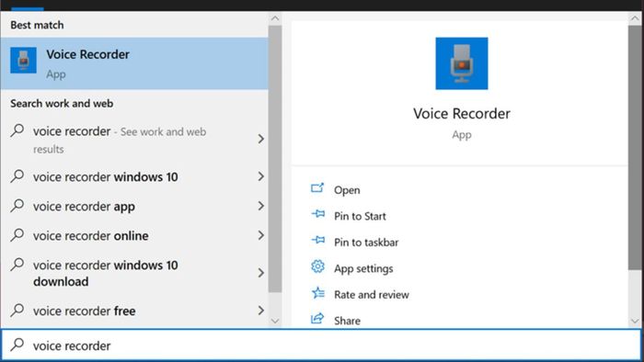Click the details pane scrollbar down arrow

635,321
